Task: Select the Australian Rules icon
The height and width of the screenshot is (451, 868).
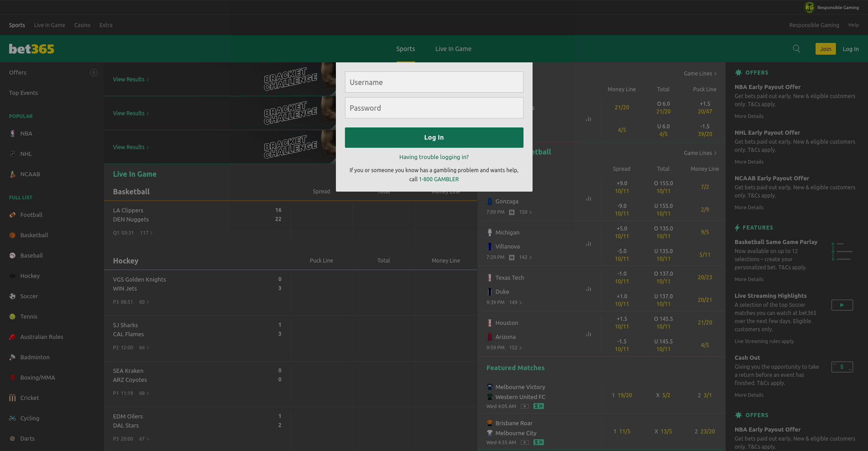Action: 12,337
